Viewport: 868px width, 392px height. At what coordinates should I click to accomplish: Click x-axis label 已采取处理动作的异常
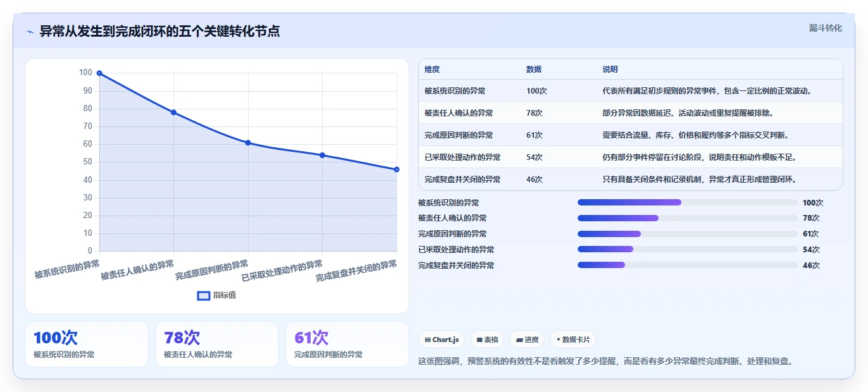click(x=282, y=271)
